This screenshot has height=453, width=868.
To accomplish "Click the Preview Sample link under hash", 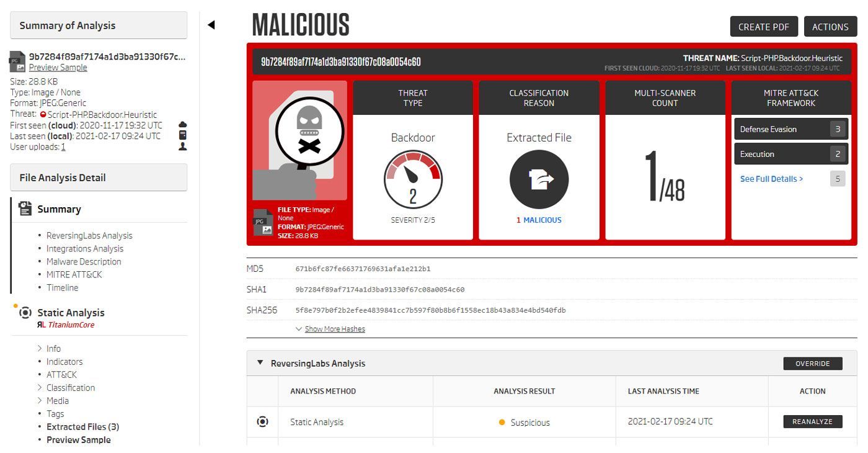I will point(58,68).
